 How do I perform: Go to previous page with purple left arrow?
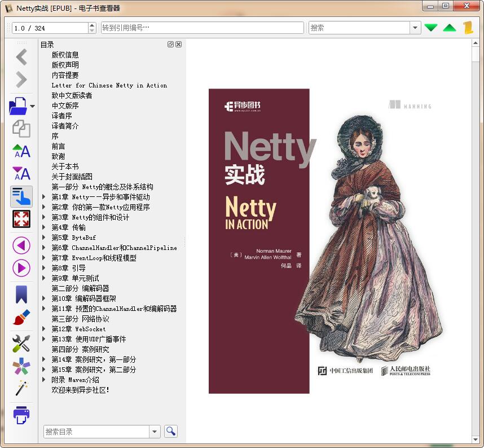[21, 245]
